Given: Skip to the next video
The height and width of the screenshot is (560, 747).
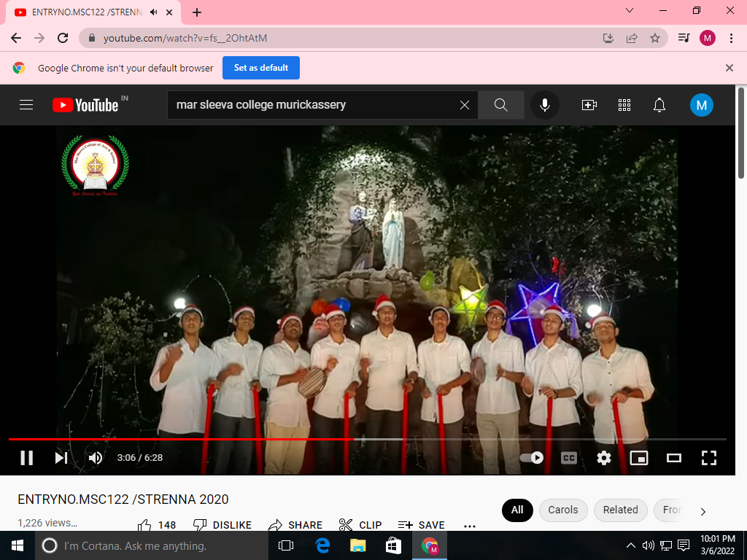Looking at the screenshot, I should click(x=61, y=458).
